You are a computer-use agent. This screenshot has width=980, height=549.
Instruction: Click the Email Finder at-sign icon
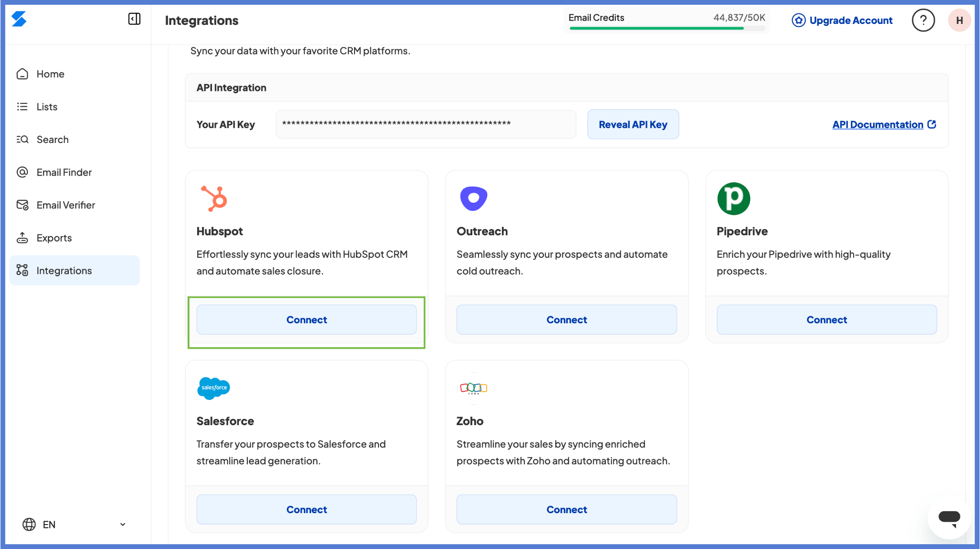tap(22, 172)
